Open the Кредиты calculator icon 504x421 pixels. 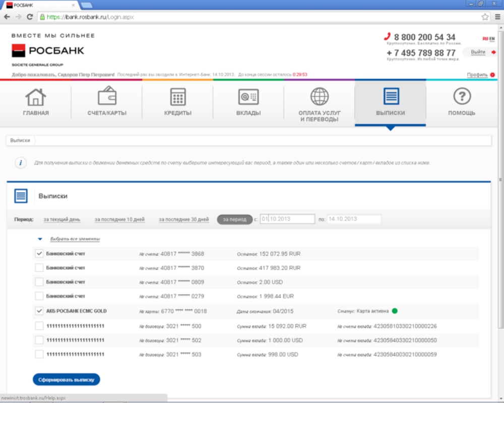point(178,97)
